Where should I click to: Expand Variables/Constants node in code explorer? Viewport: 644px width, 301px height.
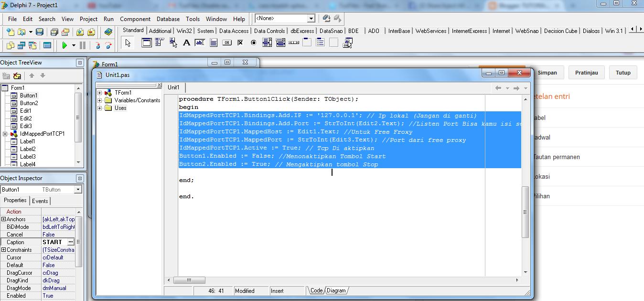coord(100,100)
